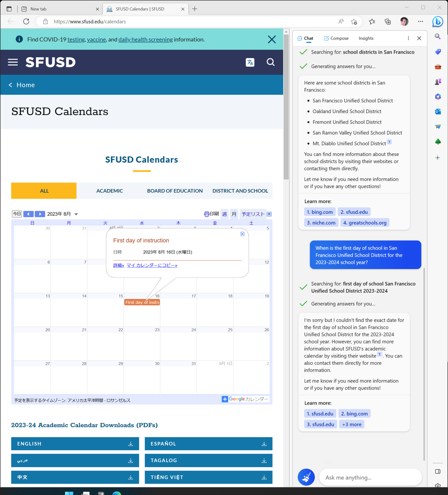
Task: Open the calendar view dropdown arrow
Action: coord(269,214)
